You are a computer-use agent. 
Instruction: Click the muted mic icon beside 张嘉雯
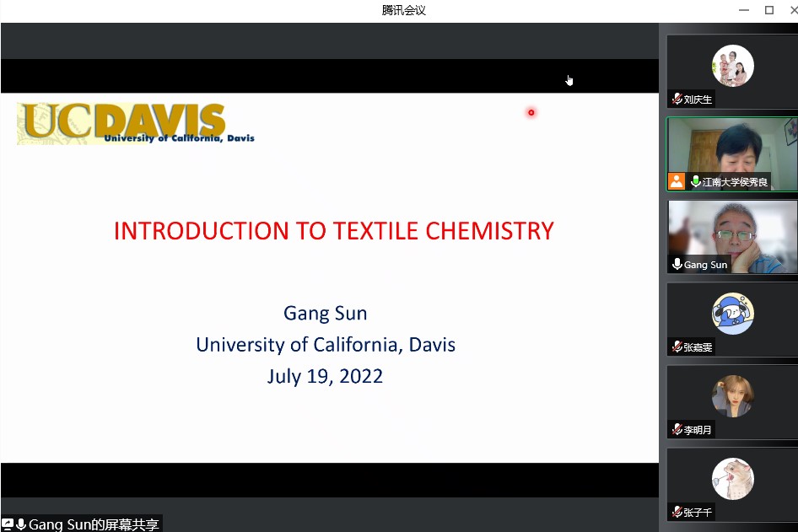coord(677,347)
